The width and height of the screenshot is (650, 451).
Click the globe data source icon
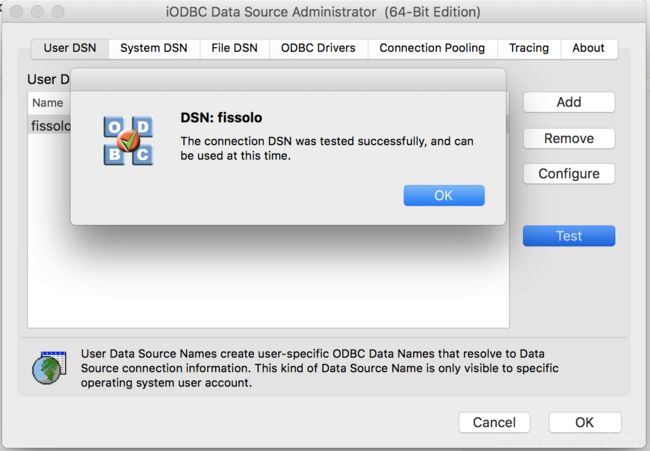(x=50, y=367)
